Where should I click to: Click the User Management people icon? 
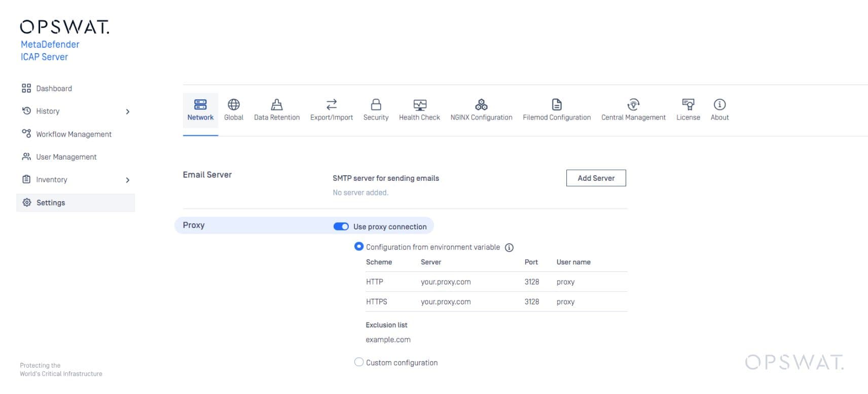26,156
